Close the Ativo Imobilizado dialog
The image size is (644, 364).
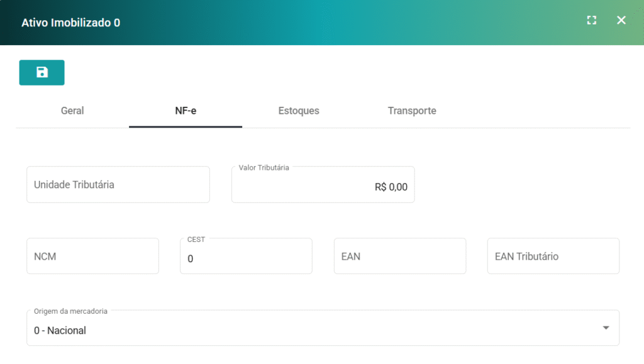coord(621,20)
